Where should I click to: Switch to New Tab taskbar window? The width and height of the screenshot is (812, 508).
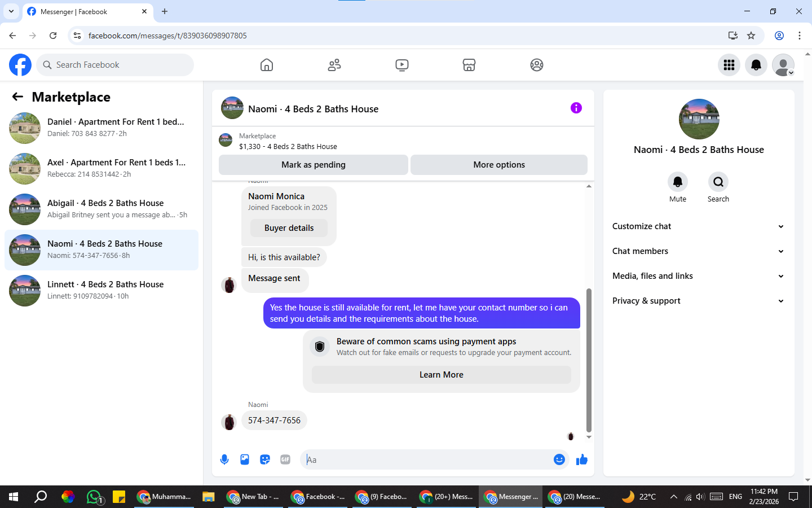[254, 497]
